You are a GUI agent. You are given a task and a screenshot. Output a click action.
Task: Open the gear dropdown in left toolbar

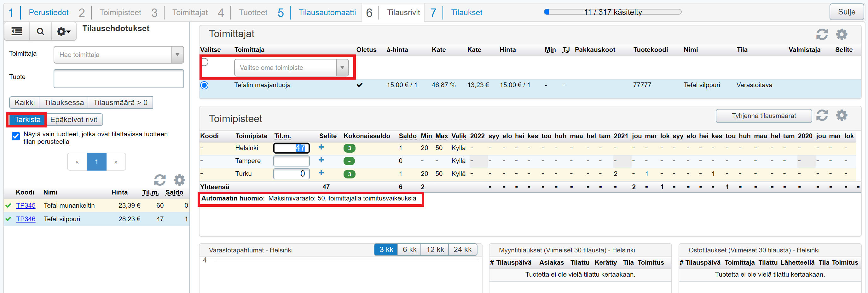coord(63,31)
